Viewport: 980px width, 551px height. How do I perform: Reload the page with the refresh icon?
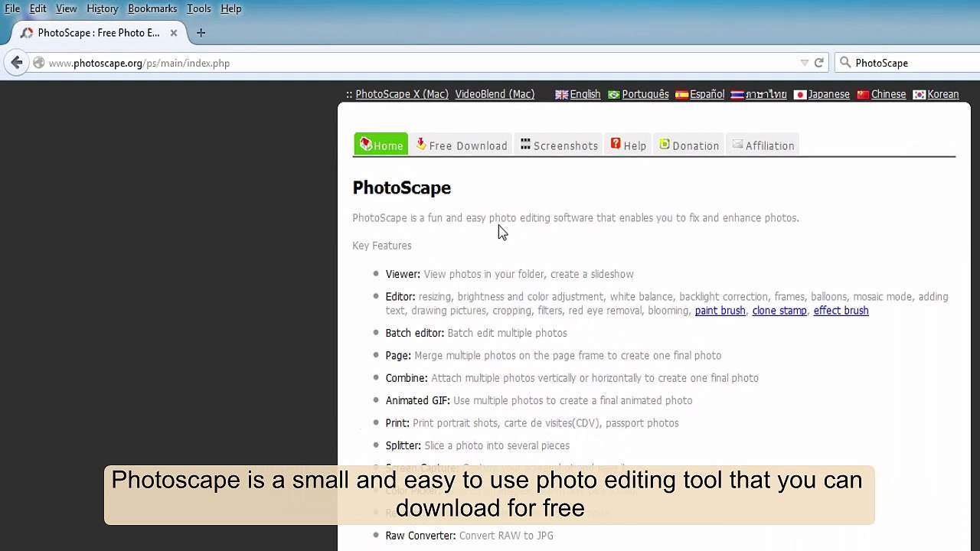(818, 63)
